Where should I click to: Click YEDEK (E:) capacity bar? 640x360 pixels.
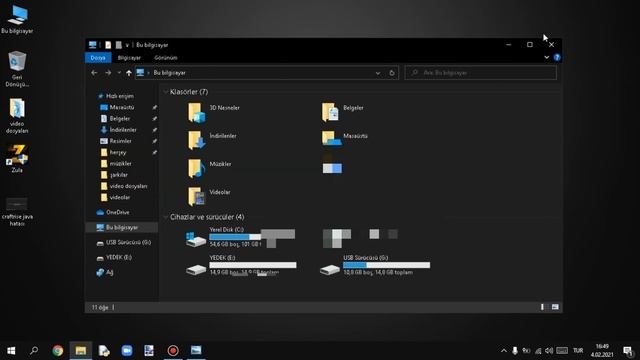(253, 265)
